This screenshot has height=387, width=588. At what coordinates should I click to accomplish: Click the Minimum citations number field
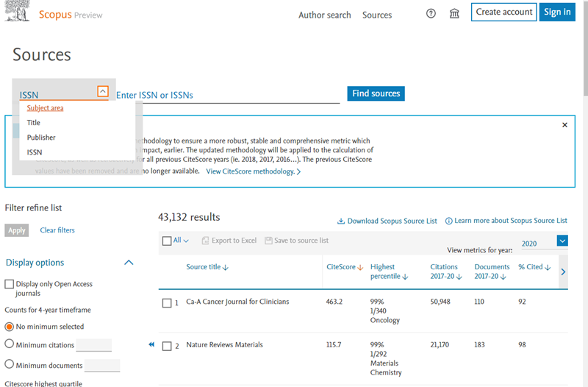coord(94,345)
